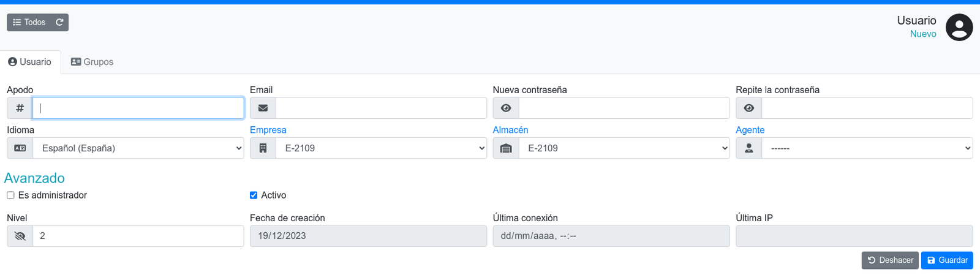Screen dimensions: 980x280
Task: Click the Nuevo status text
Action: (x=923, y=34)
